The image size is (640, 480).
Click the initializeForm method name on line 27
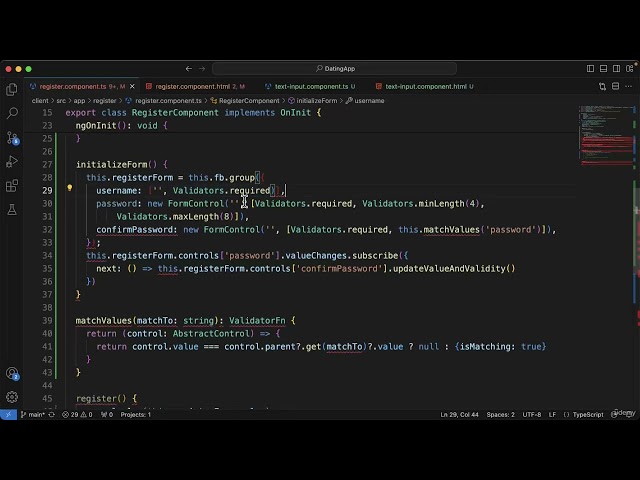point(111,164)
